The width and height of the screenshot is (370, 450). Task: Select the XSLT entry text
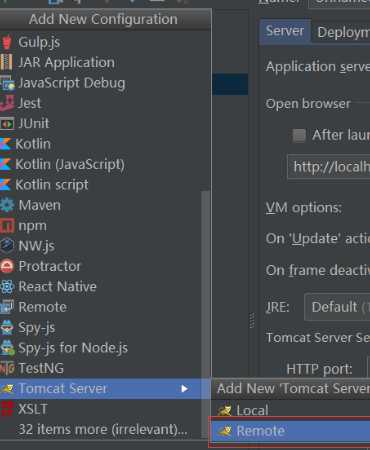32,409
